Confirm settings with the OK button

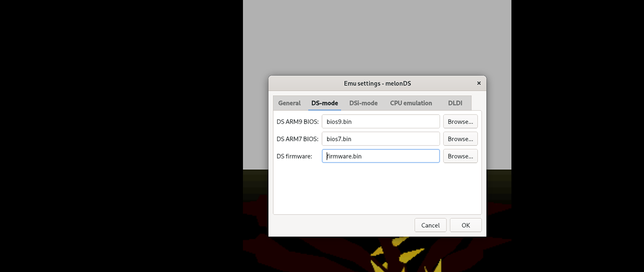466,225
